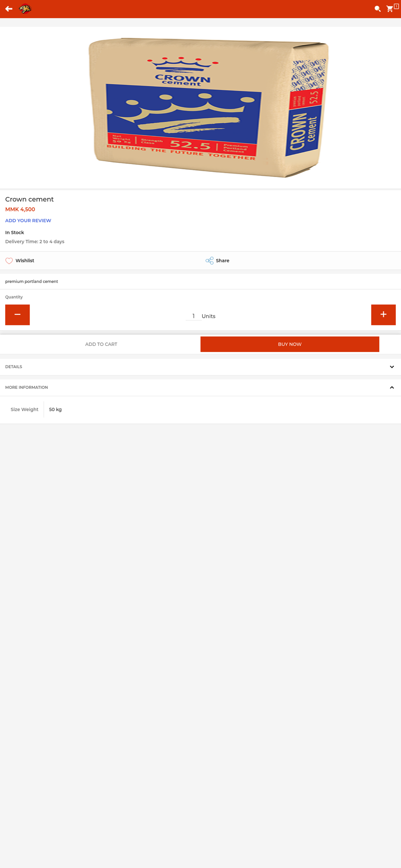This screenshot has width=401, height=868.
Task: Click the Units label beside quantity
Action: point(208,316)
